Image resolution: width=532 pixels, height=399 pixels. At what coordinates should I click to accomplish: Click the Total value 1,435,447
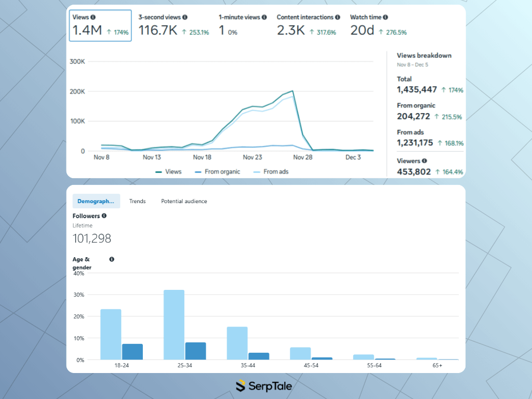(x=417, y=89)
